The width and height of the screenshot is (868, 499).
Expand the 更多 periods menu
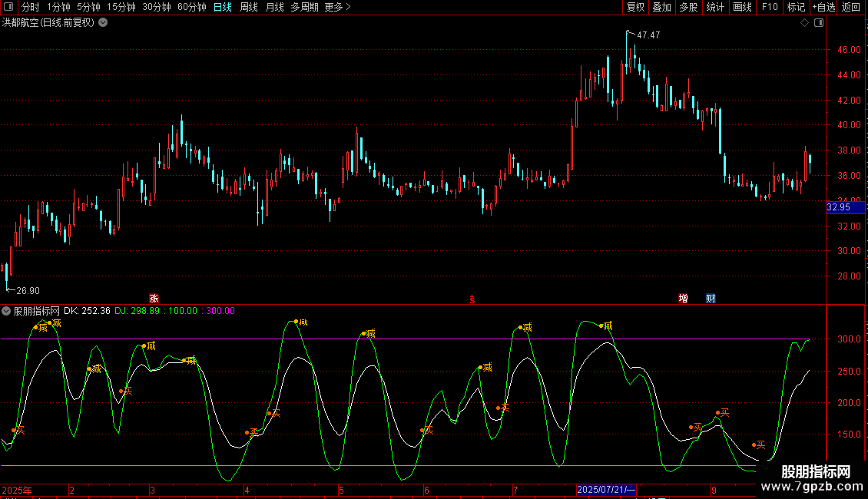(x=337, y=8)
